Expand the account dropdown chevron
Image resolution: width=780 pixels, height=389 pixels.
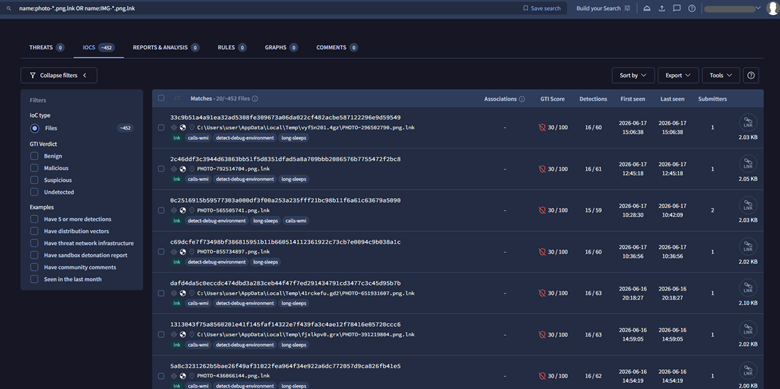tap(758, 8)
